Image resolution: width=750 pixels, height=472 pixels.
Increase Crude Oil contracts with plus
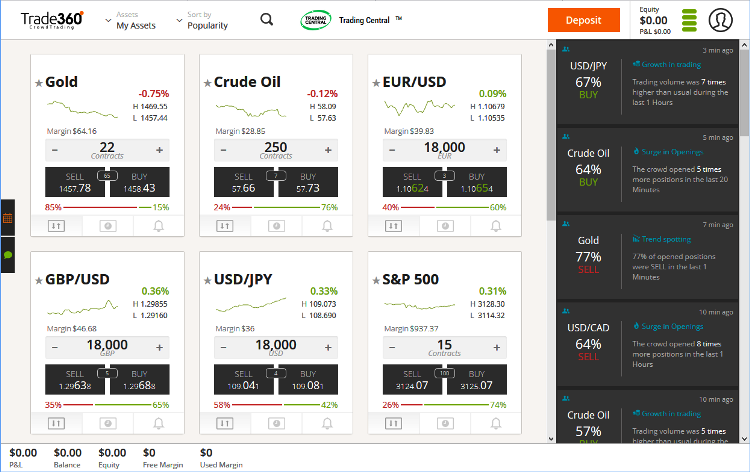[328, 150]
